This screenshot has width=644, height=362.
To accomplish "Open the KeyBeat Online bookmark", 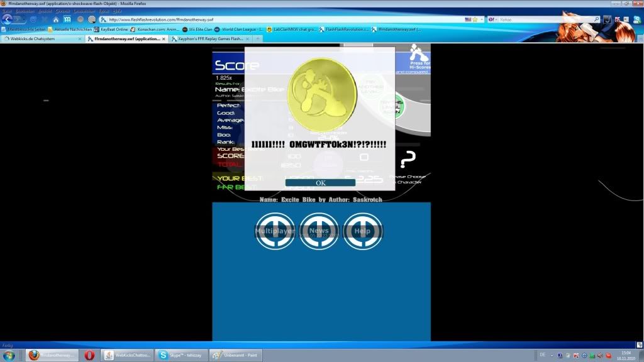I will pos(113,30).
